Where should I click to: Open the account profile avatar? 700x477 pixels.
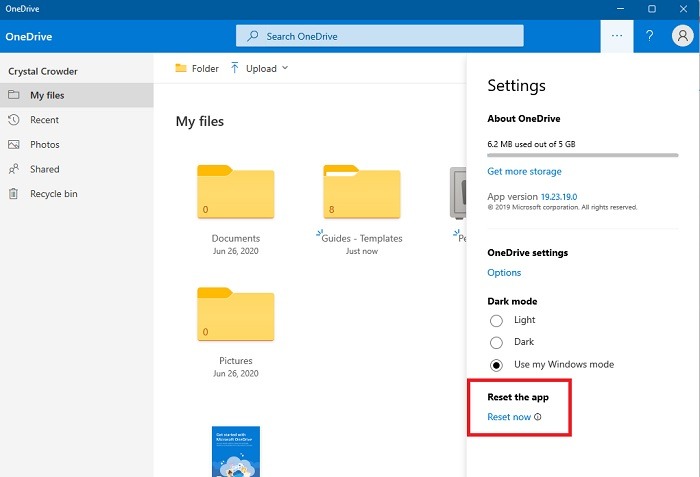683,36
